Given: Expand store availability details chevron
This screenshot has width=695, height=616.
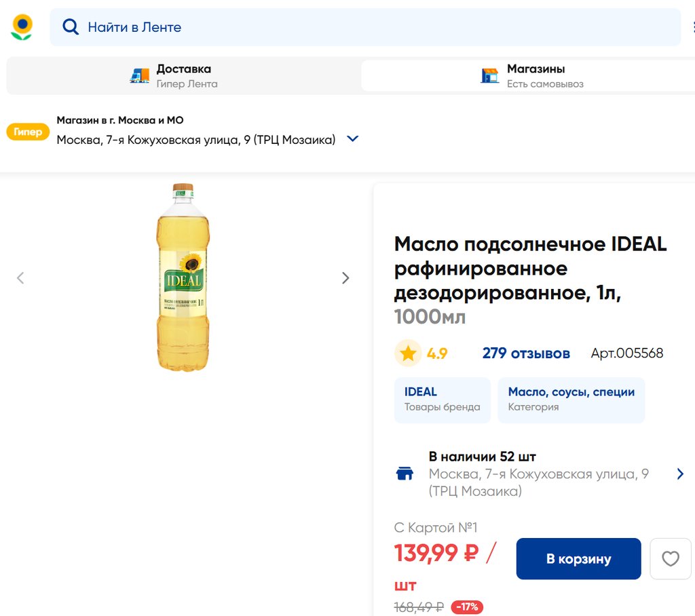Looking at the screenshot, I should coord(680,474).
